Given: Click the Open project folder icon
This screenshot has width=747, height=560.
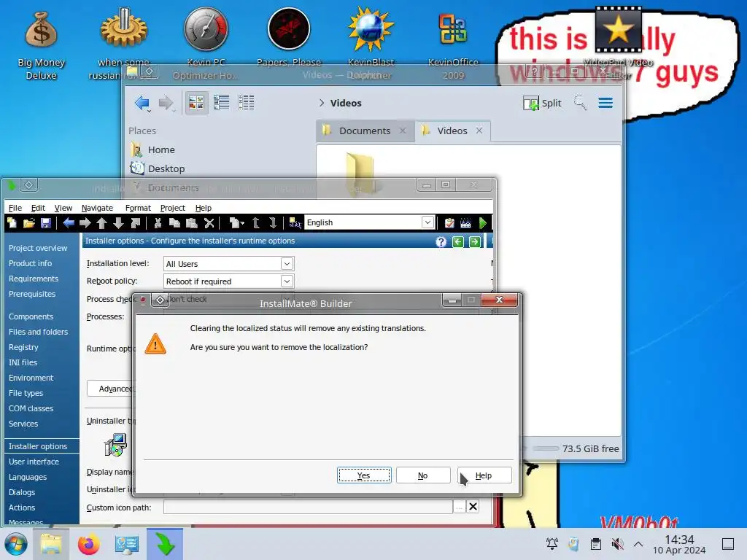Looking at the screenshot, I should (x=29, y=223).
